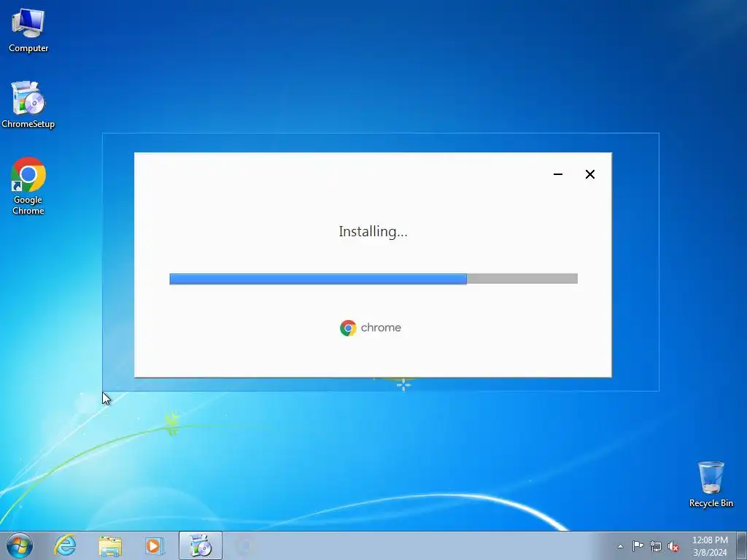Minimize the Chrome installer window
747x560 pixels.
point(558,174)
